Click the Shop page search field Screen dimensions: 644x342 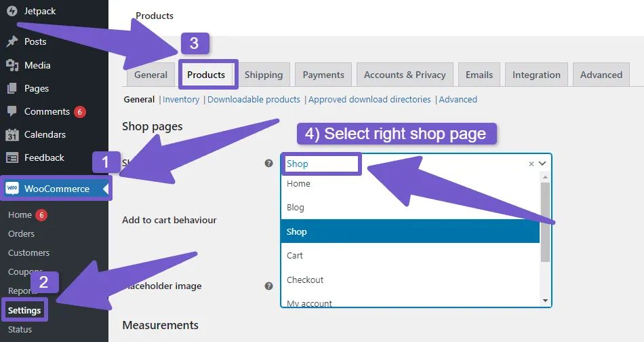point(416,164)
